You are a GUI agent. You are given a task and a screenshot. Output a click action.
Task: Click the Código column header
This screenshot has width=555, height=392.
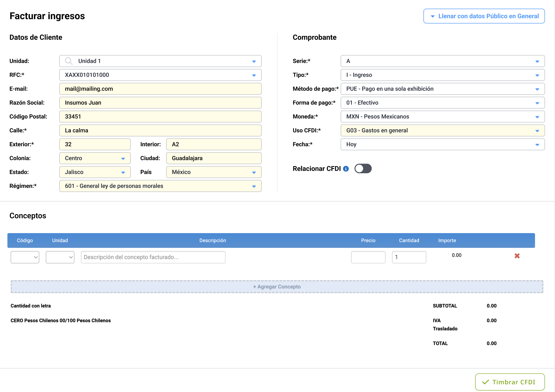coord(25,240)
